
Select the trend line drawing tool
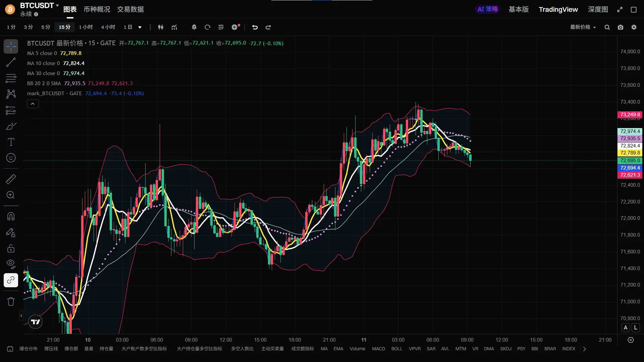point(11,62)
